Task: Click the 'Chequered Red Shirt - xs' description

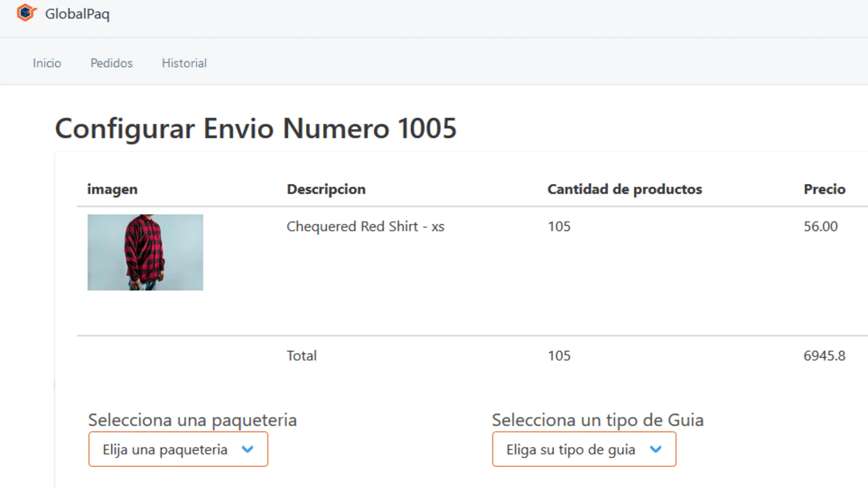Action: click(x=366, y=227)
